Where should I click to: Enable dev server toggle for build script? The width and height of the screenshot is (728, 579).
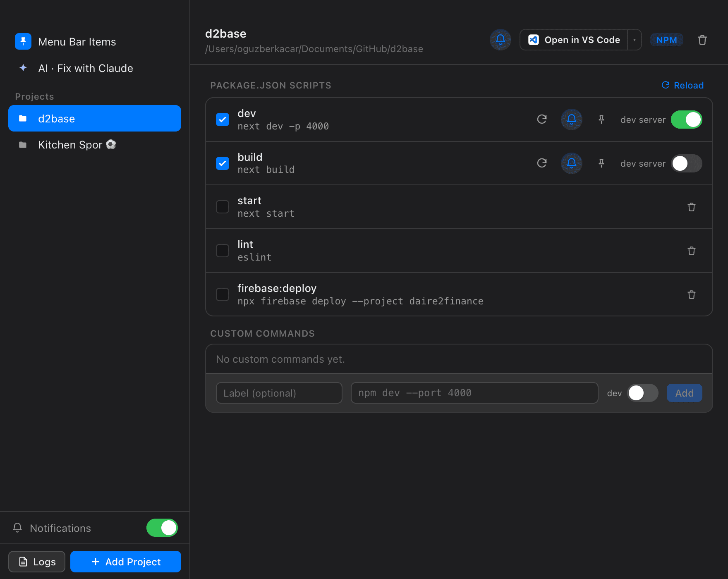(686, 163)
